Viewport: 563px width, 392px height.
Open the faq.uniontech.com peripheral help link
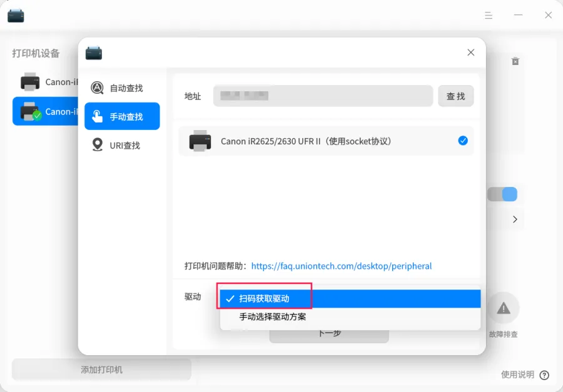pyautogui.click(x=341, y=266)
